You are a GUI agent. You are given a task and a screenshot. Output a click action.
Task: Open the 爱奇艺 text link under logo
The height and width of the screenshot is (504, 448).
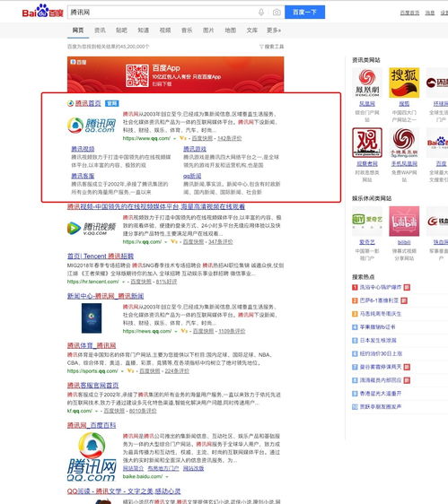pyautogui.click(x=367, y=242)
